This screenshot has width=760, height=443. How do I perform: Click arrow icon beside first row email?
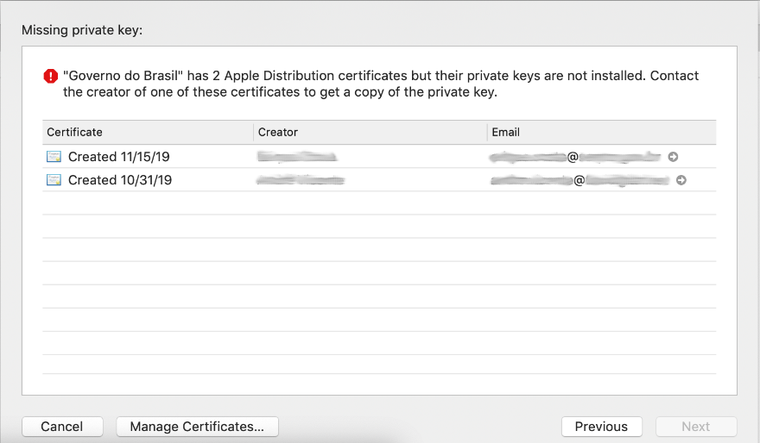pos(673,157)
